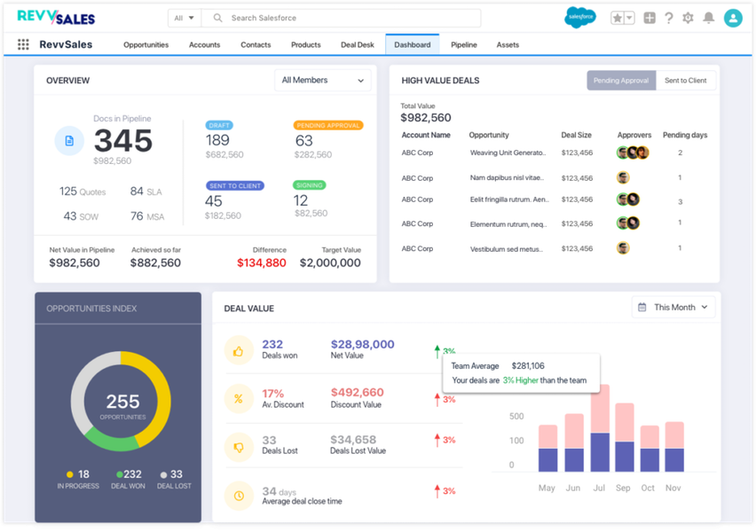This screenshot has width=756, height=532.
Task: Open the notifications bell
Action: [x=708, y=18]
